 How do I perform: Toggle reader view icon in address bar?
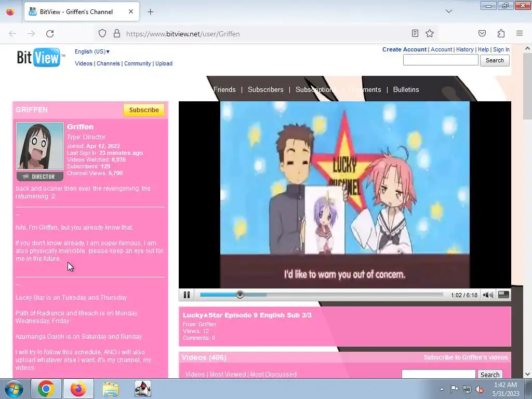point(415,33)
